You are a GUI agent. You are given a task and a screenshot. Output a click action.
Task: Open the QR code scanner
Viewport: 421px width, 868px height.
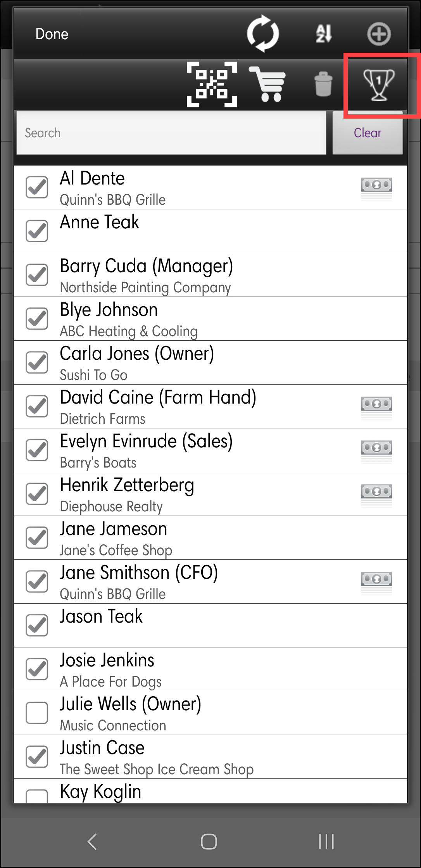point(212,84)
